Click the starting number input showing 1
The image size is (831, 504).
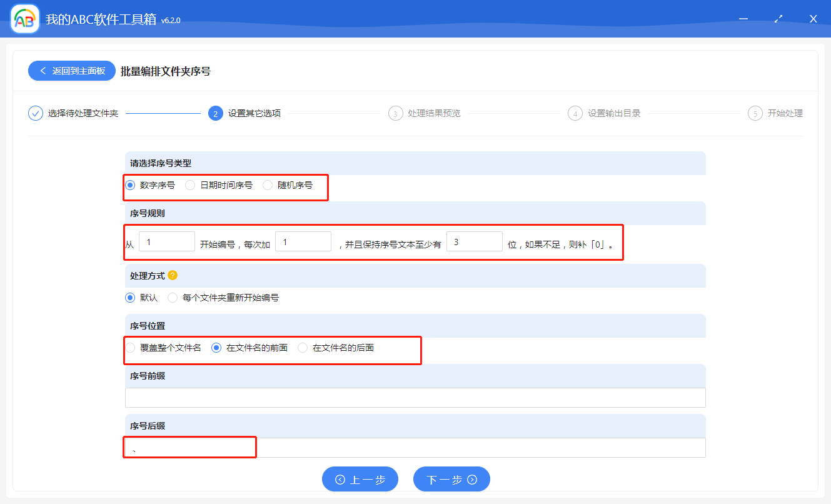[166, 241]
